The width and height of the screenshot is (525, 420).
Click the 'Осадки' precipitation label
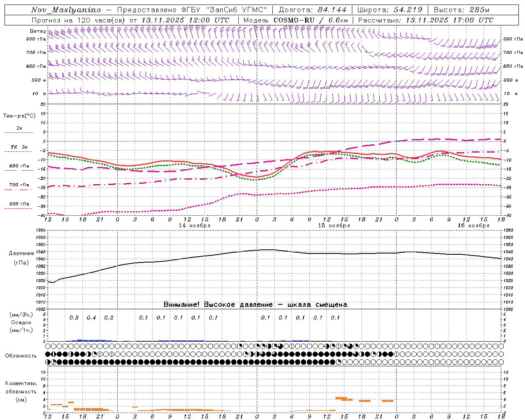tap(21, 322)
